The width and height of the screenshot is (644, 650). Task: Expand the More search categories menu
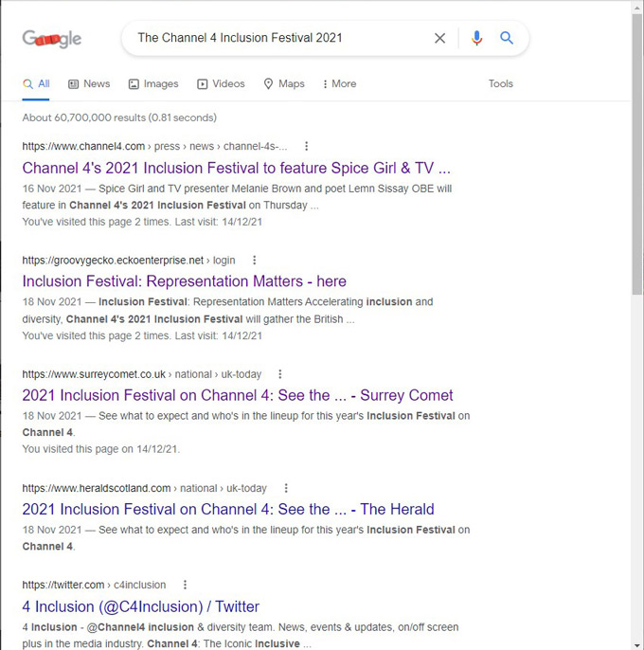tap(339, 83)
